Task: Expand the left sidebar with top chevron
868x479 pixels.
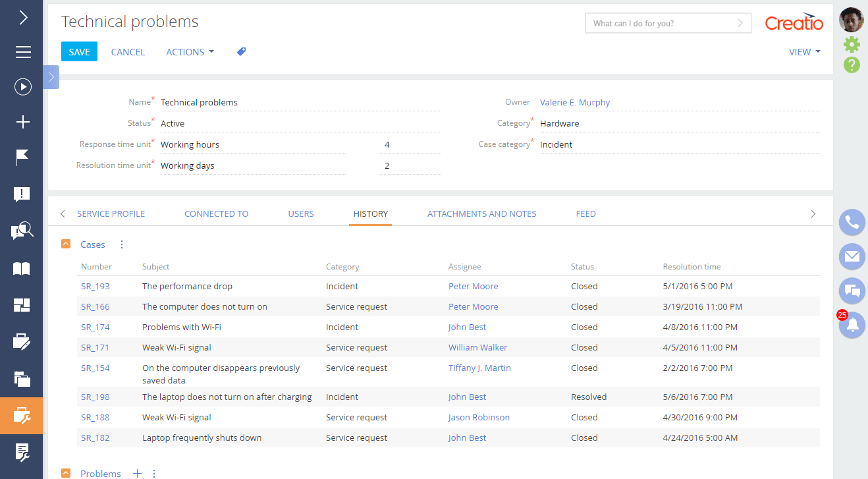Action: (23, 18)
